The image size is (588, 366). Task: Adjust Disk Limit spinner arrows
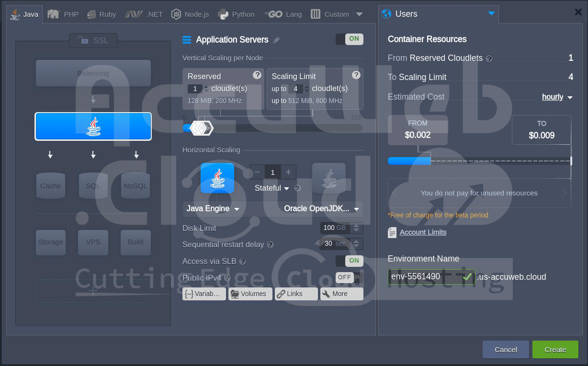coord(356,228)
